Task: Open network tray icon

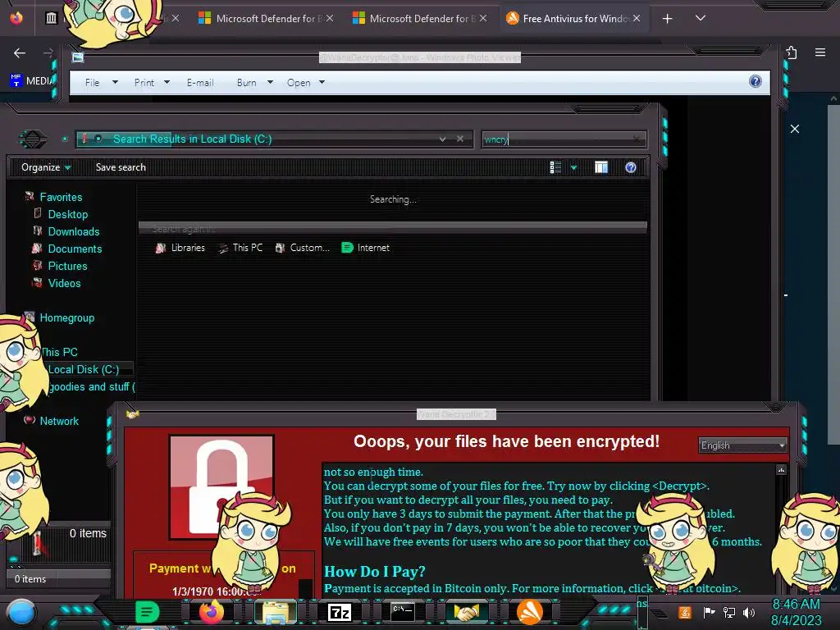Action: pyautogui.click(x=729, y=612)
